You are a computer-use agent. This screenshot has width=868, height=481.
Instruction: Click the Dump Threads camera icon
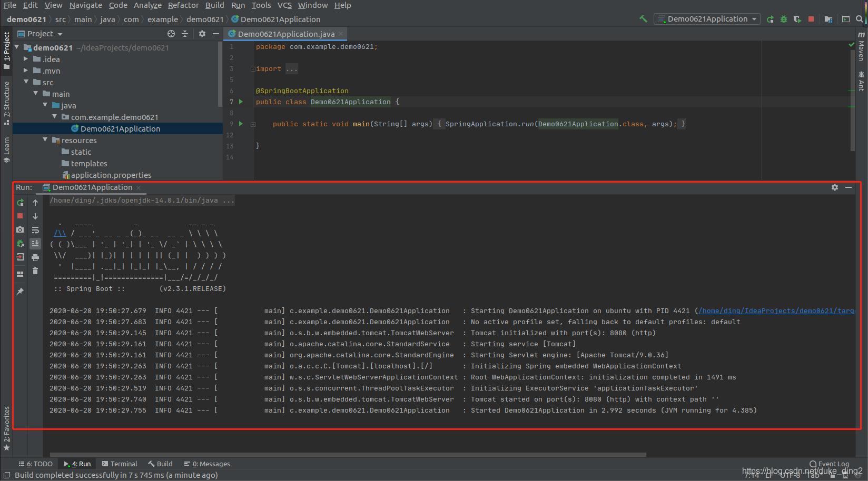pyautogui.click(x=20, y=230)
